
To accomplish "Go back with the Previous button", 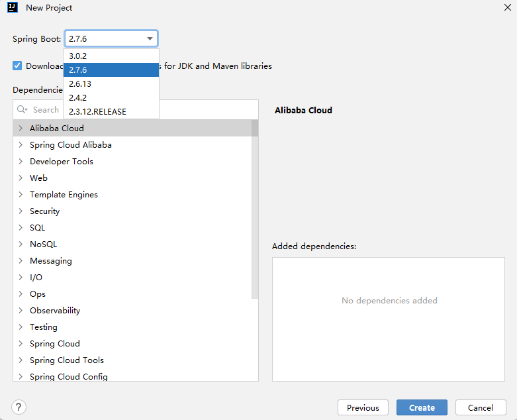I will click(x=363, y=407).
